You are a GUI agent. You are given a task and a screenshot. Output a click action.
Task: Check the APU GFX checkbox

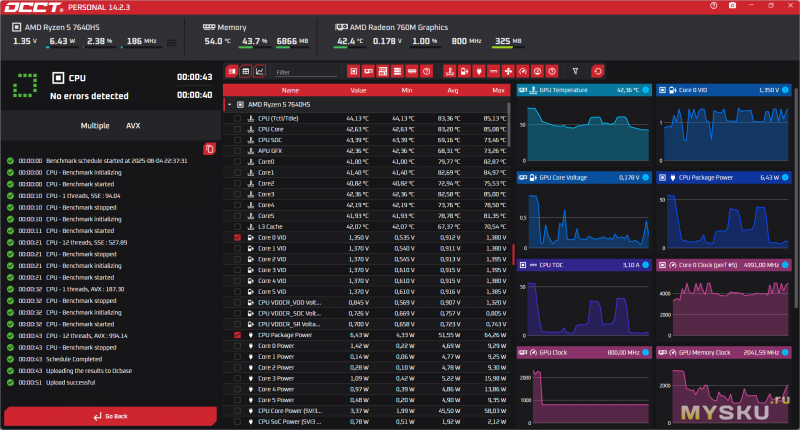pos(237,151)
